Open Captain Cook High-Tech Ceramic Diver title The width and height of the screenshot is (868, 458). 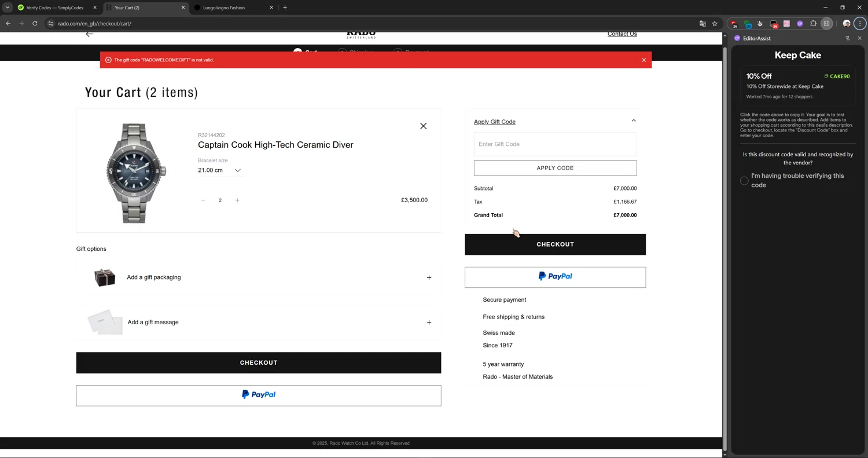[x=275, y=145]
